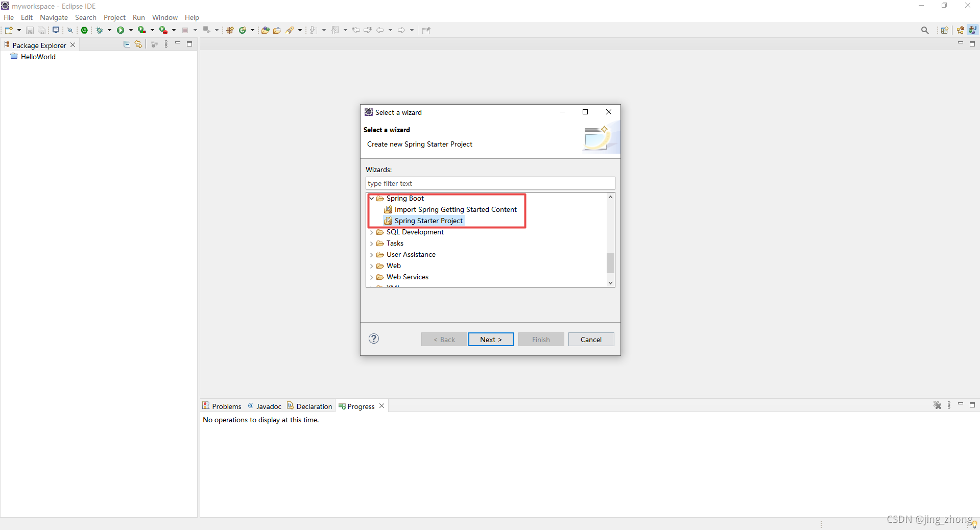This screenshot has width=980, height=530.
Task: Click the New Java Package icon
Action: [x=230, y=30]
